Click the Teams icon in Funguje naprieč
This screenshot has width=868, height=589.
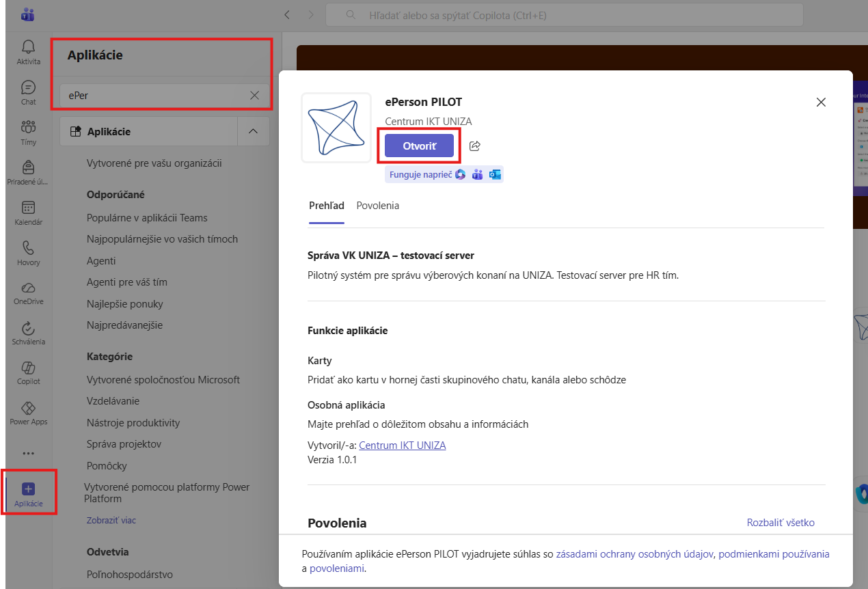(478, 174)
